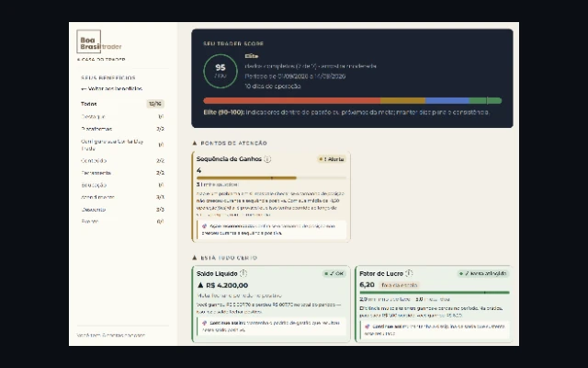This screenshot has height=368, width=588.
Task: Click the 1 Alerta badge
Action: point(332,159)
